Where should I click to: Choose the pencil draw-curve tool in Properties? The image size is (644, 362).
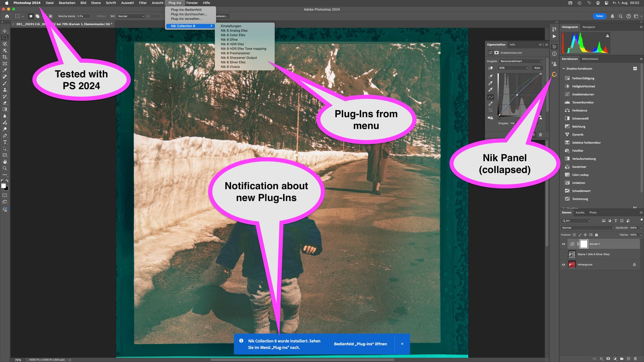[x=490, y=104]
